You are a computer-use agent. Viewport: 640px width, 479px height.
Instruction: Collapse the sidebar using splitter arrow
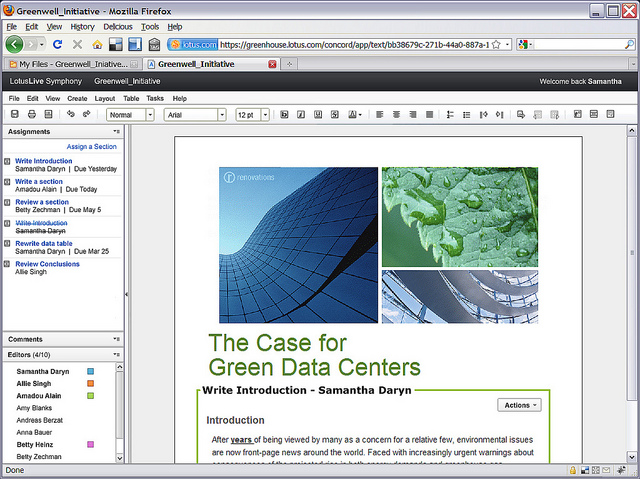(x=126, y=294)
